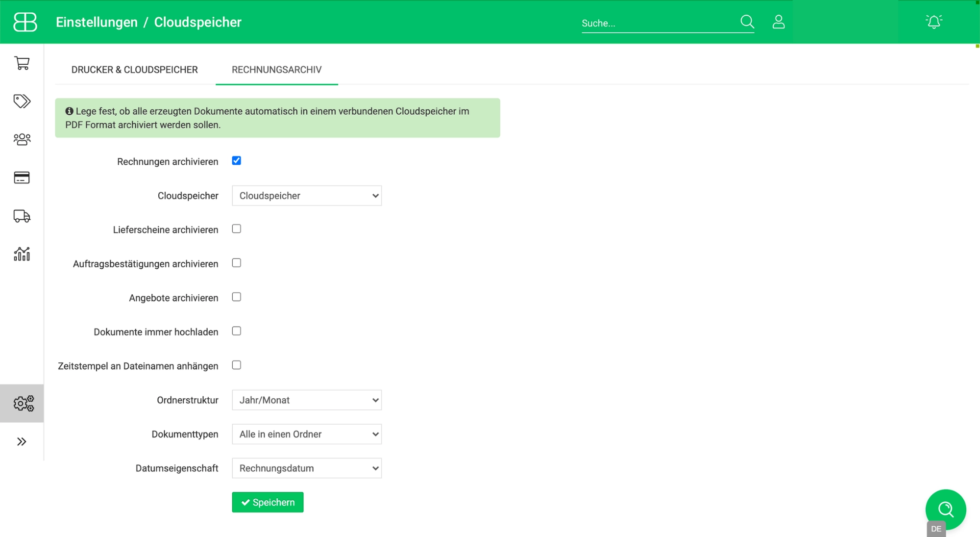Open the user account profile icon

[x=779, y=22]
